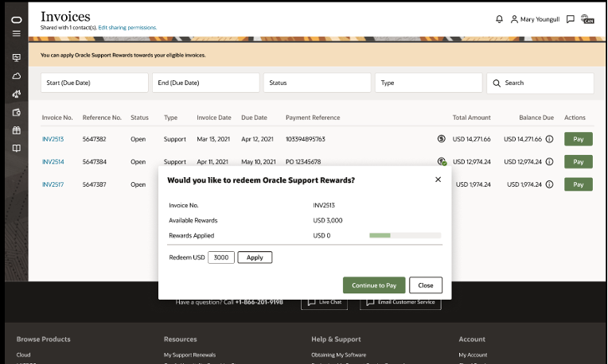Open the cloud icon in sidebar
608x364 pixels.
click(16, 76)
